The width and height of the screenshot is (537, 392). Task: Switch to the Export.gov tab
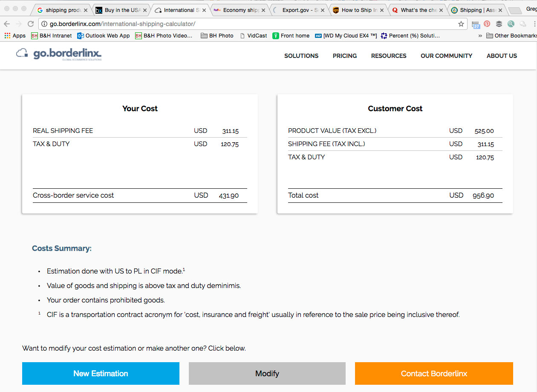pos(300,10)
